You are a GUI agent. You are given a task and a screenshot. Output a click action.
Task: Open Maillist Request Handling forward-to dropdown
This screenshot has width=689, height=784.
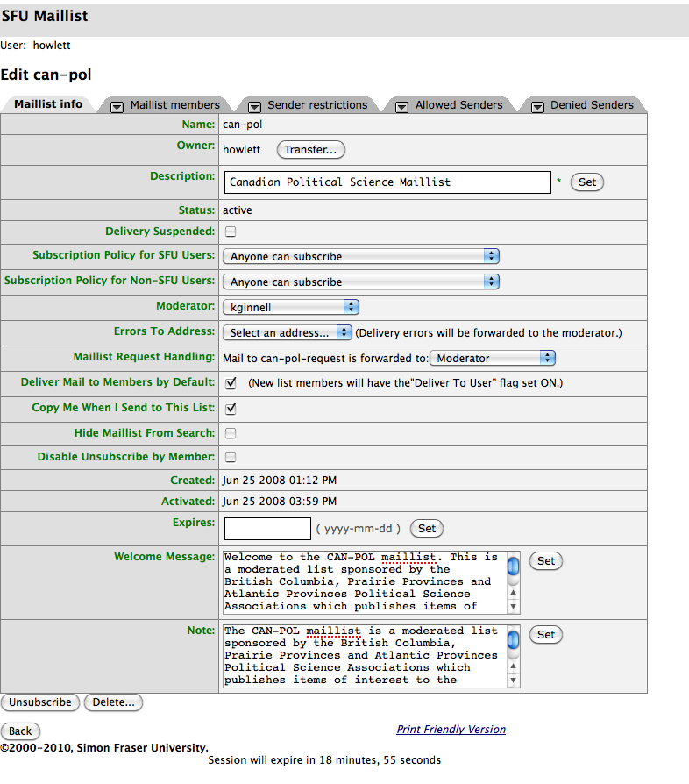[x=493, y=358]
